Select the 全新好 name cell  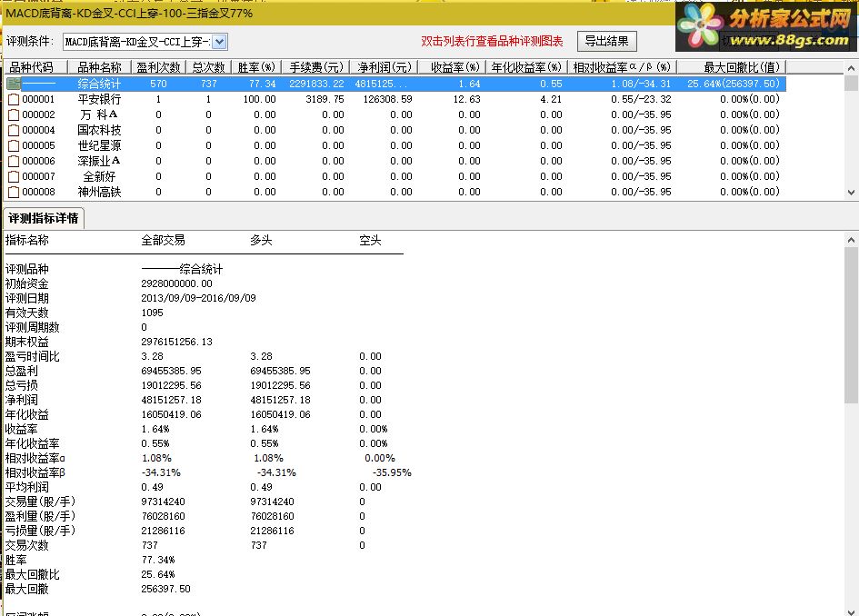(x=99, y=176)
